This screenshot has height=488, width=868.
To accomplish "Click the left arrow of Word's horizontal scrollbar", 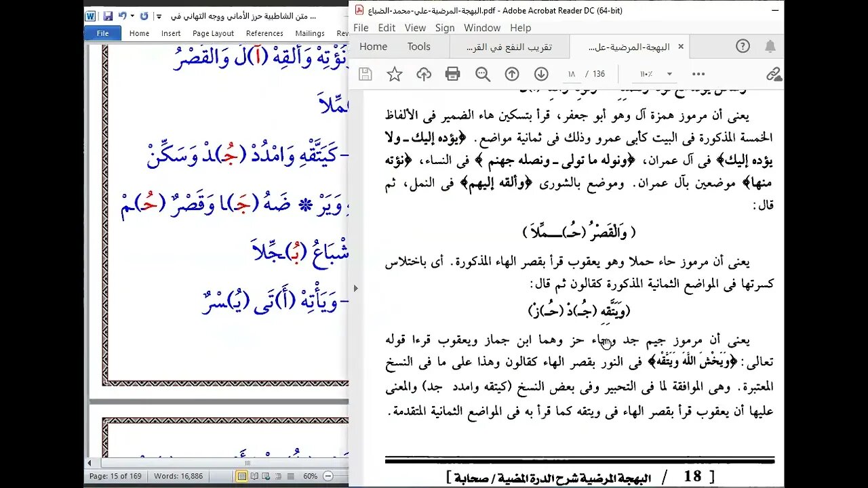I will click(x=90, y=463).
